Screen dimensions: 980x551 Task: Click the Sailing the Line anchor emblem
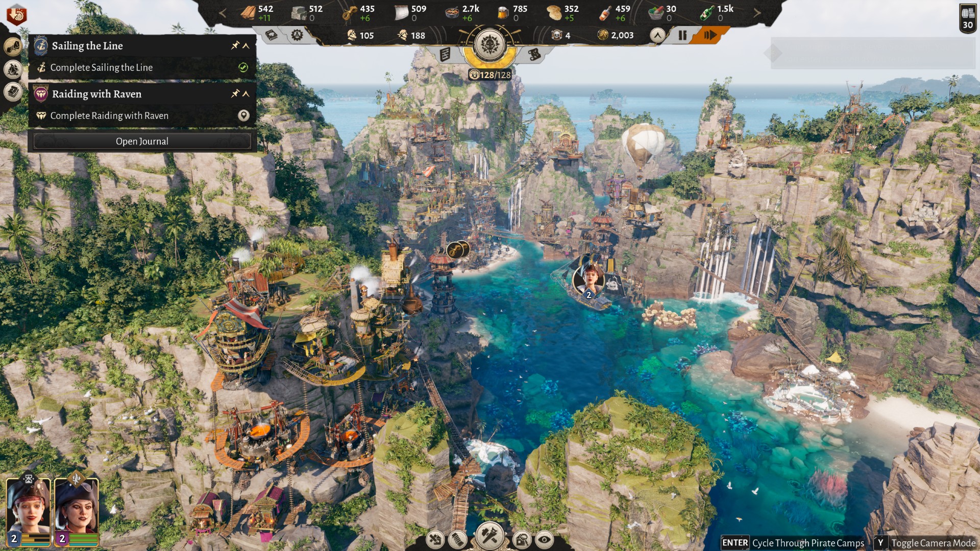tap(41, 45)
